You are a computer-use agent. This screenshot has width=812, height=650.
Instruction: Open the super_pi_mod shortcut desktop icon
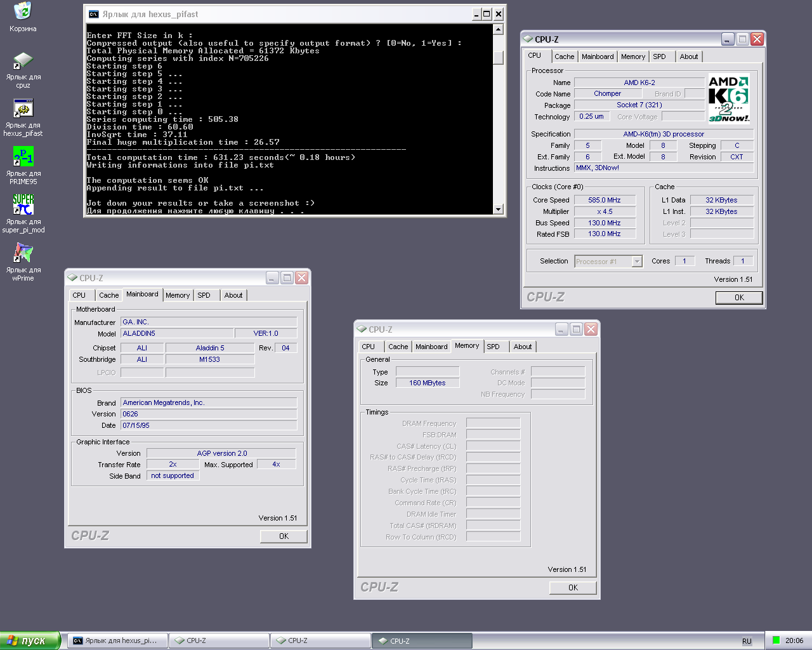23,205
